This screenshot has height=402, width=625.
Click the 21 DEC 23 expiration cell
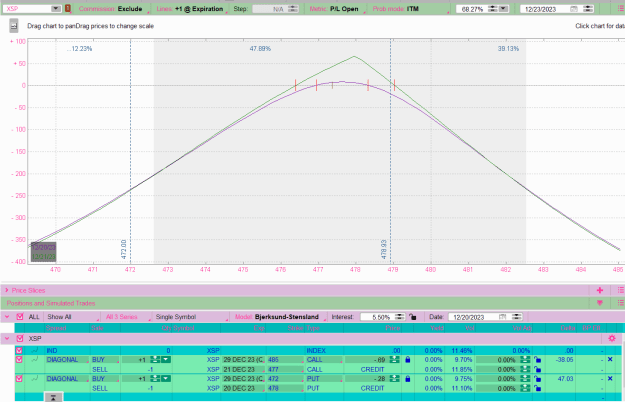[x=243, y=369]
